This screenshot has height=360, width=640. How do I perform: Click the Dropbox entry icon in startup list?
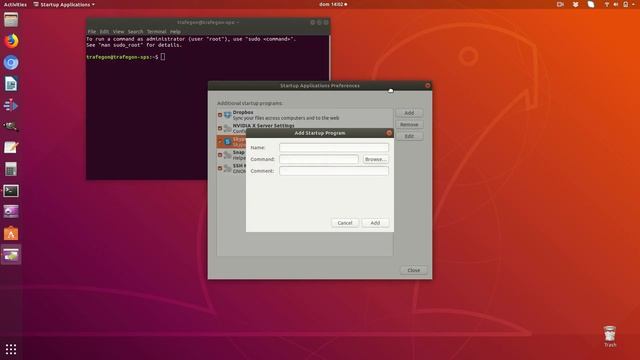[x=227, y=115]
